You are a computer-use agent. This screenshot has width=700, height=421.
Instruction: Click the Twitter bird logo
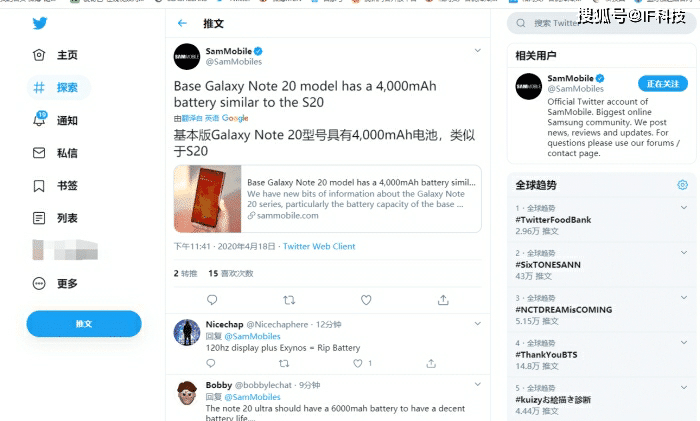[x=40, y=23]
